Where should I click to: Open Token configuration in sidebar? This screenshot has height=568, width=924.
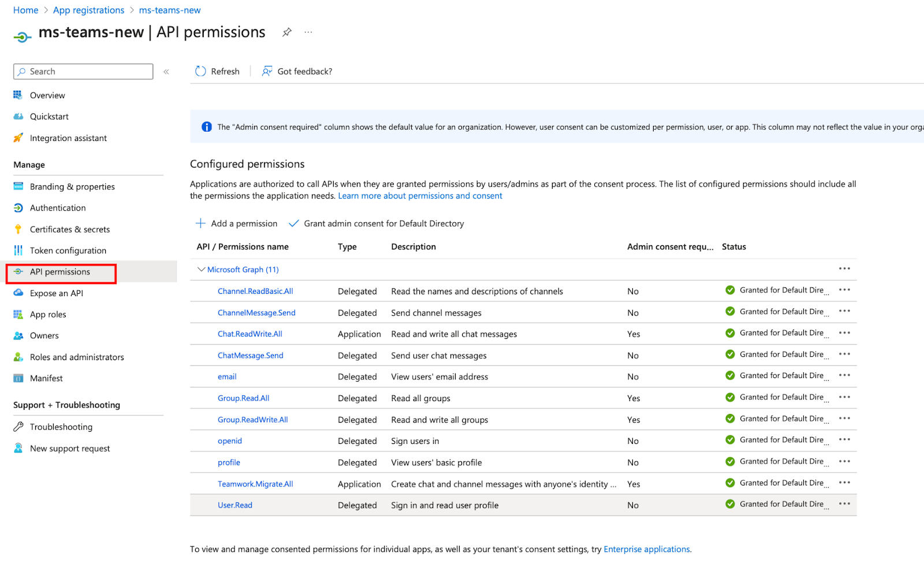tap(68, 251)
